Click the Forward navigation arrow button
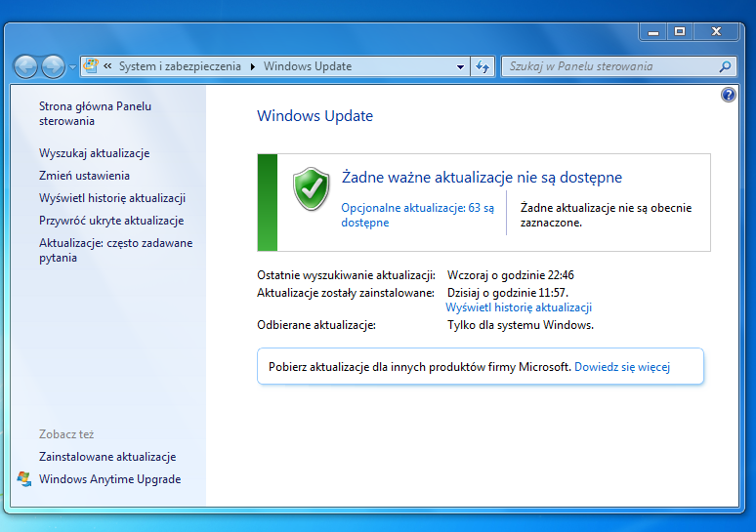 tap(53, 66)
